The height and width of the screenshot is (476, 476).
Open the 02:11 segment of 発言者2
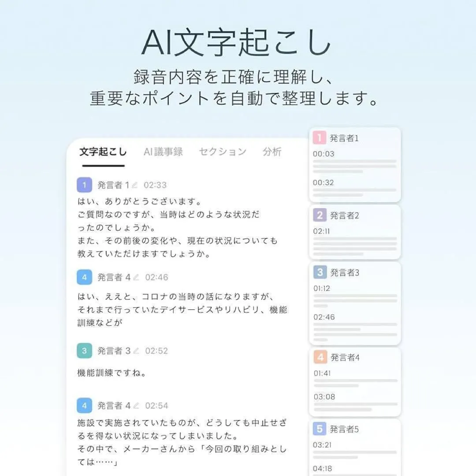pyautogui.click(x=321, y=231)
